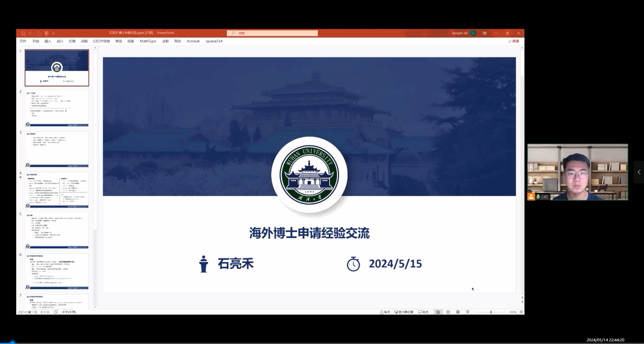This screenshot has width=644, height=344.
Task: Toggle the 备注 notes pane
Action: [385, 312]
